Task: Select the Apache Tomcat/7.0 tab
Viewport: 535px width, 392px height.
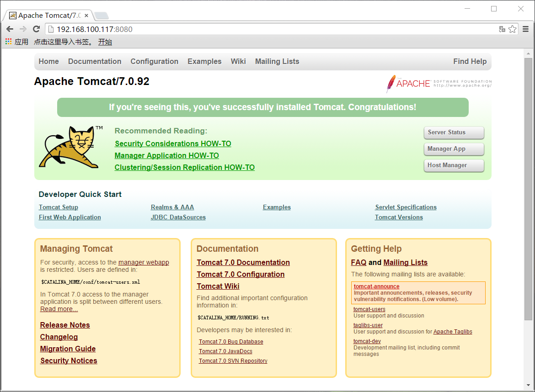Action: click(x=49, y=16)
